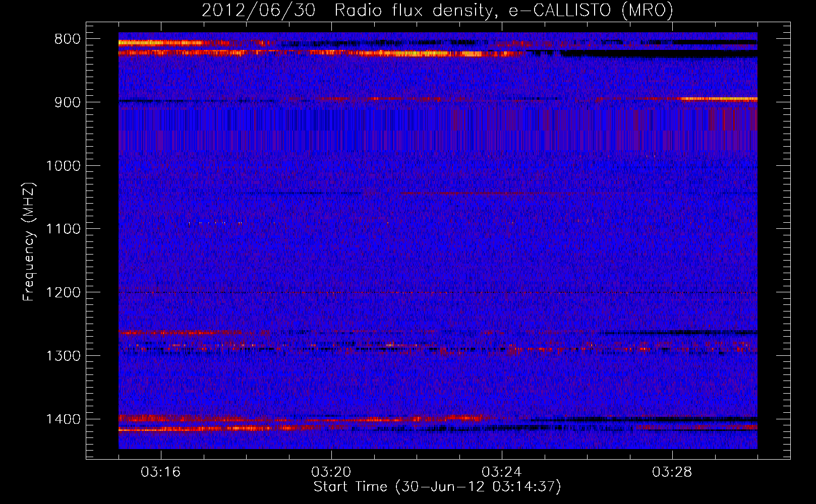Click the 1200 frequency tick label

(63, 293)
